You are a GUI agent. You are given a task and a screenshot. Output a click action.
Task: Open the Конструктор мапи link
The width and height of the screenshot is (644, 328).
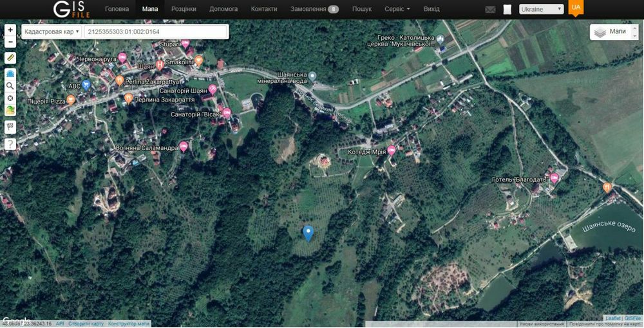pos(129,324)
